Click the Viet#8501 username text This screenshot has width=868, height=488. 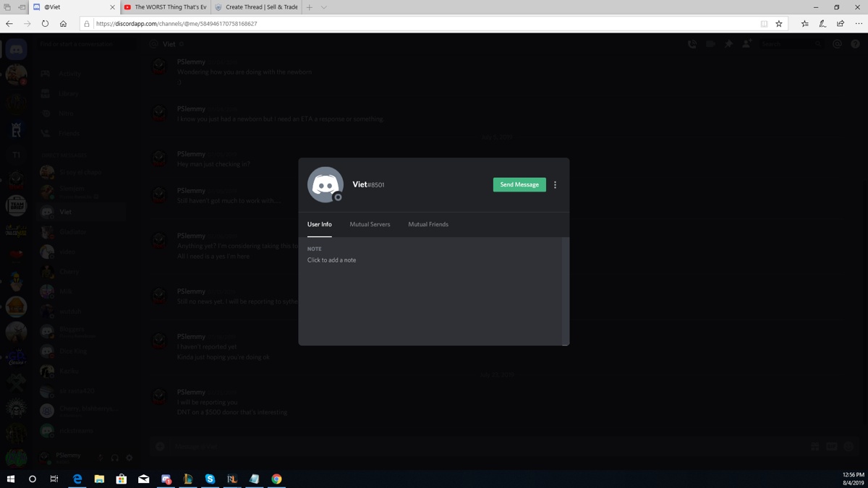[x=368, y=184]
